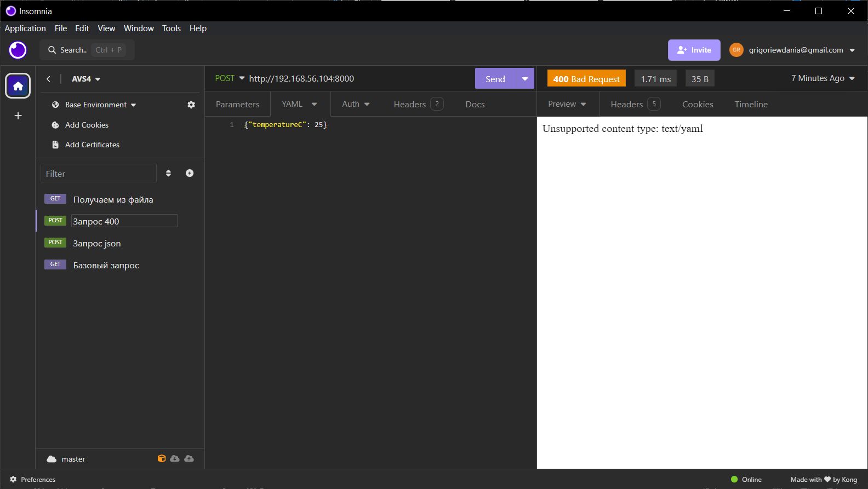Click the request body editor line
This screenshot has height=489, width=868.
coord(285,125)
